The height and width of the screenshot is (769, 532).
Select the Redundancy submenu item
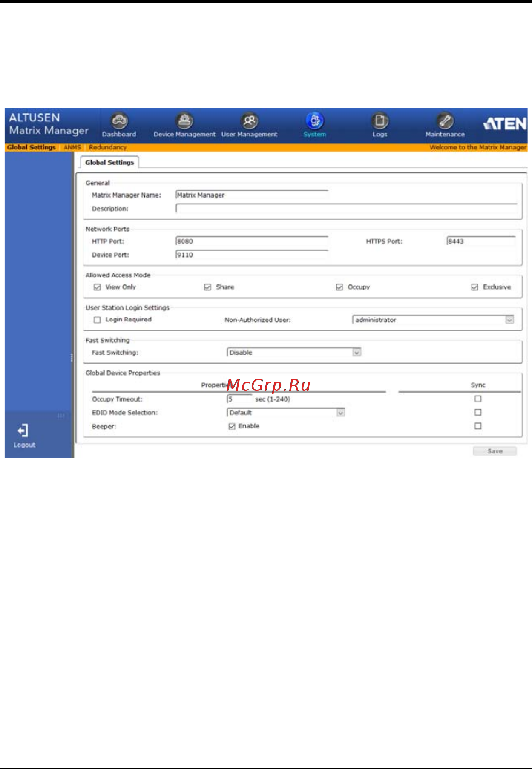pos(108,147)
